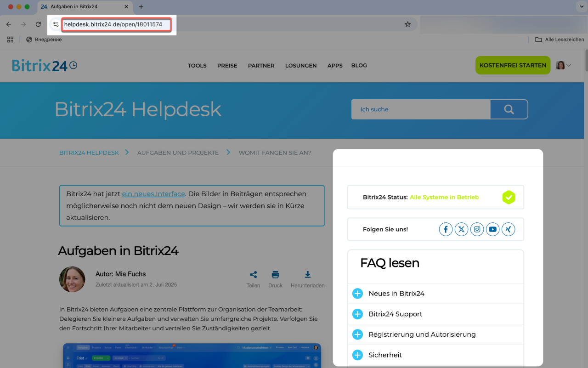Screen dimensions: 588x368
Task: Click the 'Zuletzt aktualisiert am 2. Juli 2025' text
Action: tap(136, 285)
